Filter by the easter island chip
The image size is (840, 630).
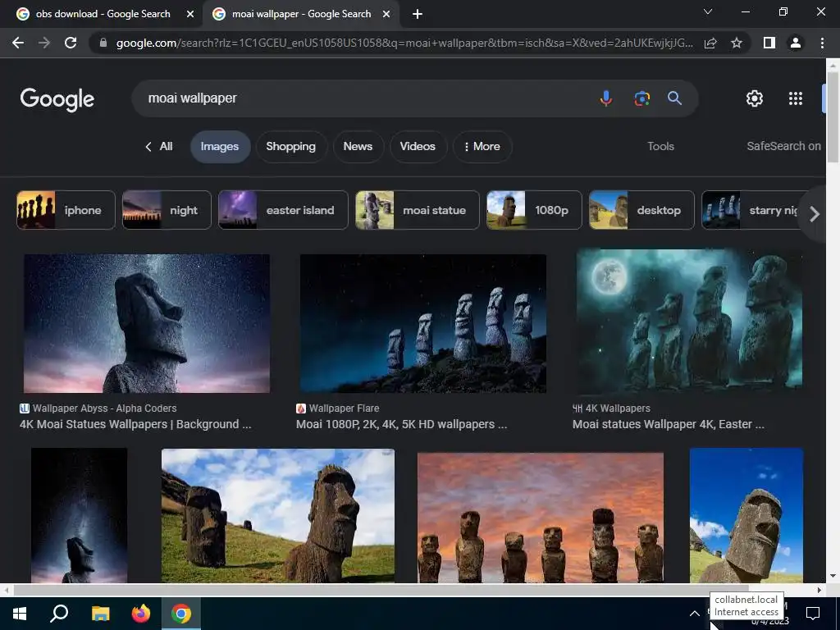pyautogui.click(x=283, y=210)
